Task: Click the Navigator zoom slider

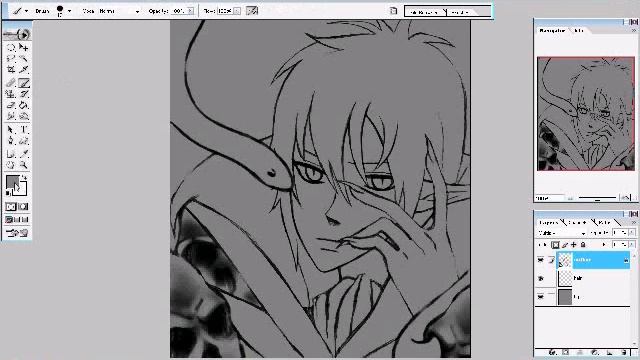Action: pos(597,198)
